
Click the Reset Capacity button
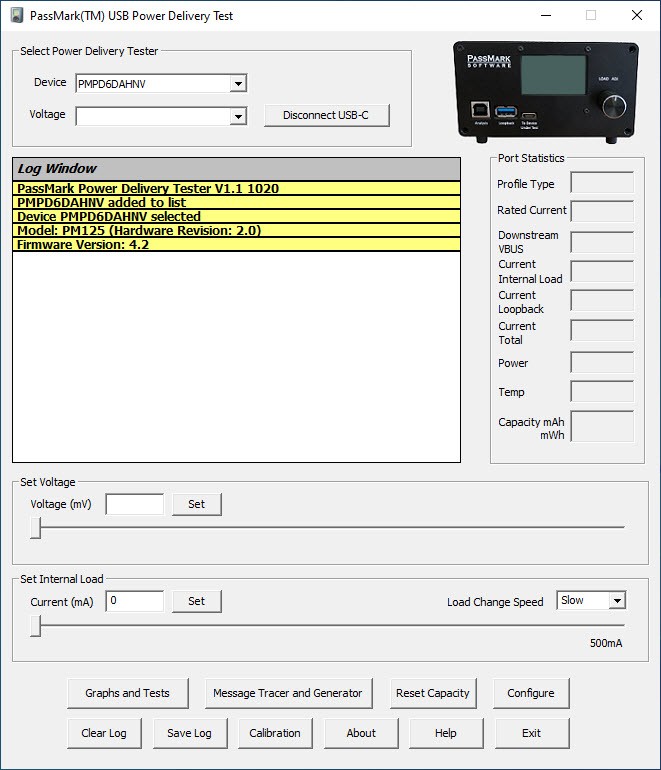click(433, 693)
